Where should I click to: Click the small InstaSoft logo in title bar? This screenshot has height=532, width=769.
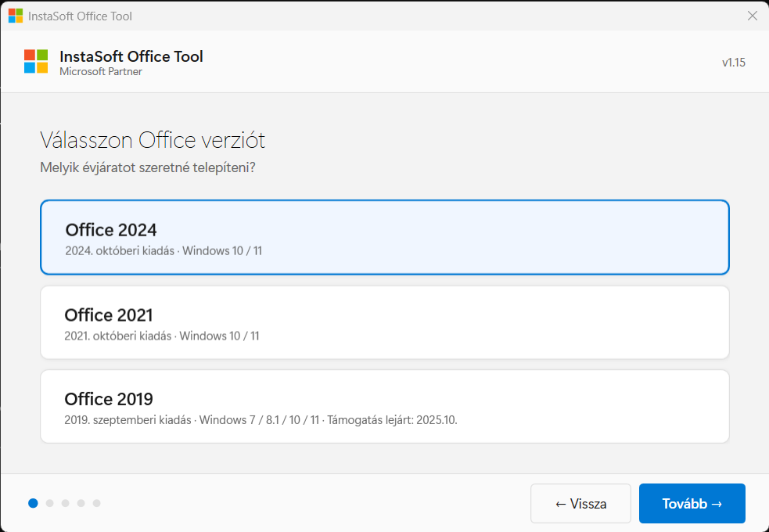click(x=16, y=16)
